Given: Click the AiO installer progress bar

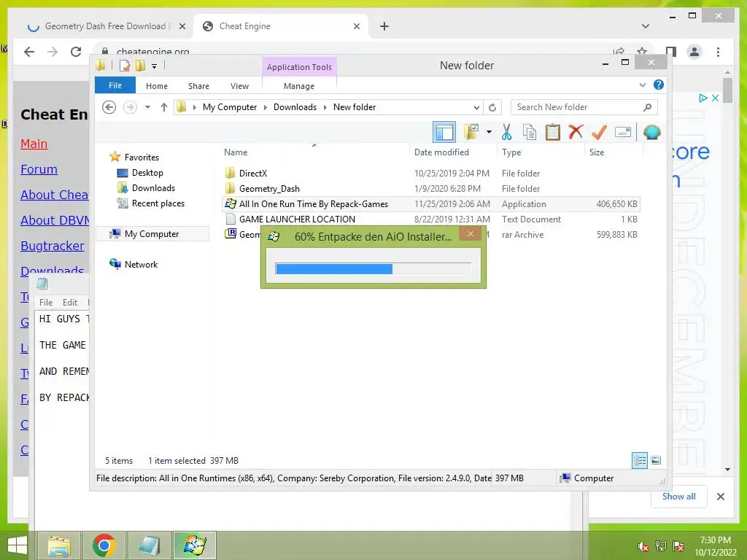Looking at the screenshot, I should click(x=373, y=269).
